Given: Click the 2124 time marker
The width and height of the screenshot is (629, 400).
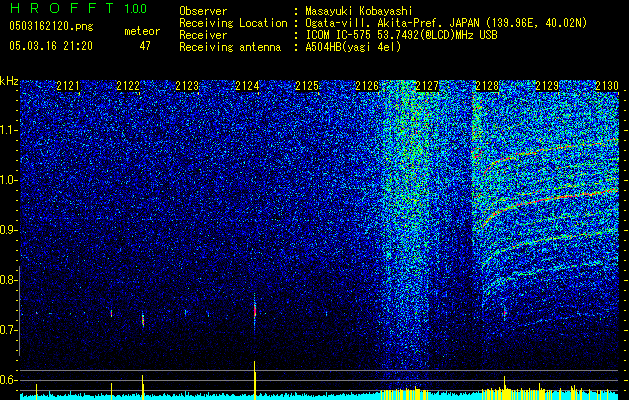Looking at the screenshot, I should (x=247, y=86).
